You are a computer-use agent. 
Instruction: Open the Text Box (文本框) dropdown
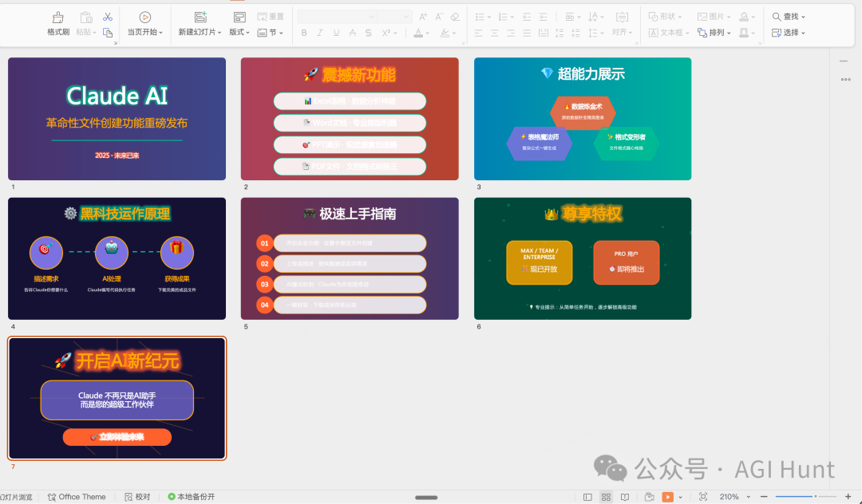tap(669, 33)
